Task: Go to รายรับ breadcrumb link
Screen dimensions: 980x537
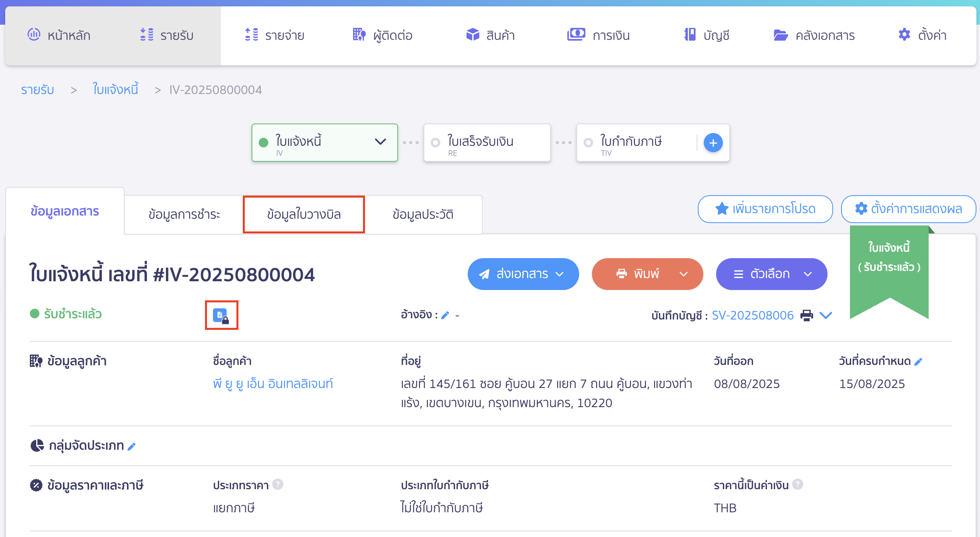Action: point(37,90)
